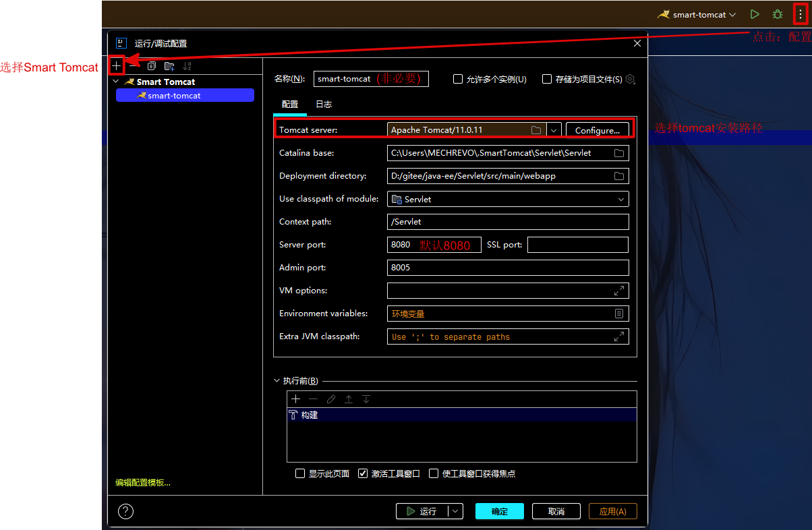Image resolution: width=812 pixels, height=530 pixels.
Task: Browse folder icon for Deployment directory
Action: [619, 176]
